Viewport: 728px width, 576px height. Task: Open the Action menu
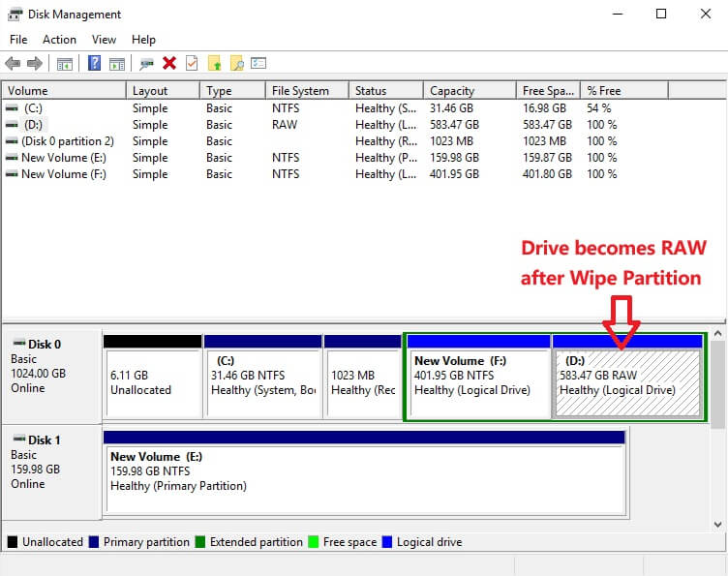tap(59, 40)
